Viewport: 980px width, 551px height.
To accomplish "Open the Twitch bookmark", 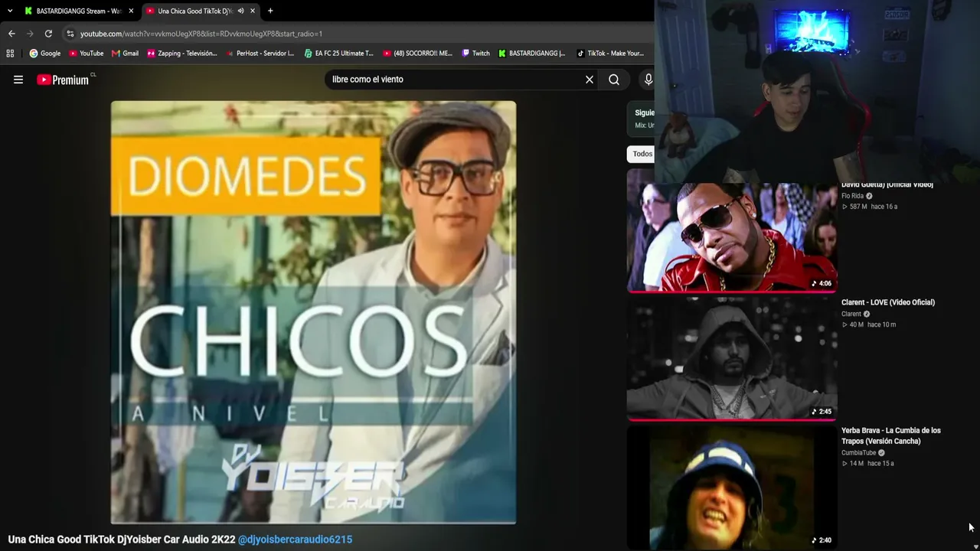I will [x=475, y=54].
